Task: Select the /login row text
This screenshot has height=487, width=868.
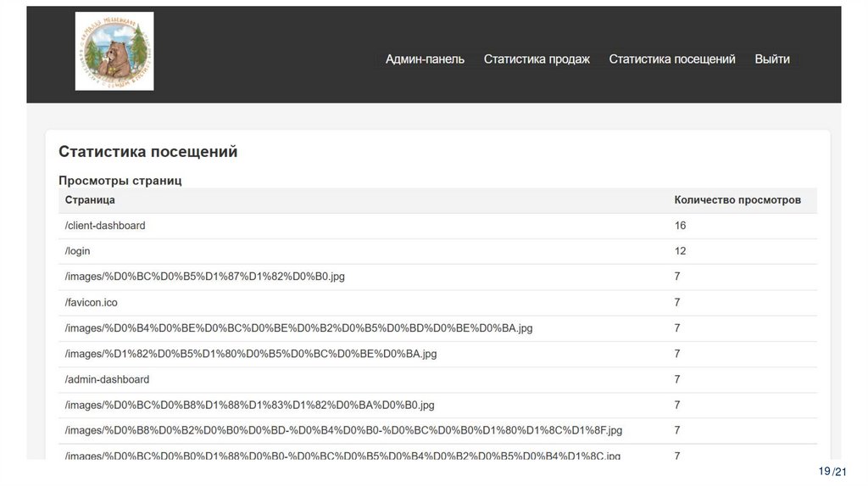Action: point(77,251)
